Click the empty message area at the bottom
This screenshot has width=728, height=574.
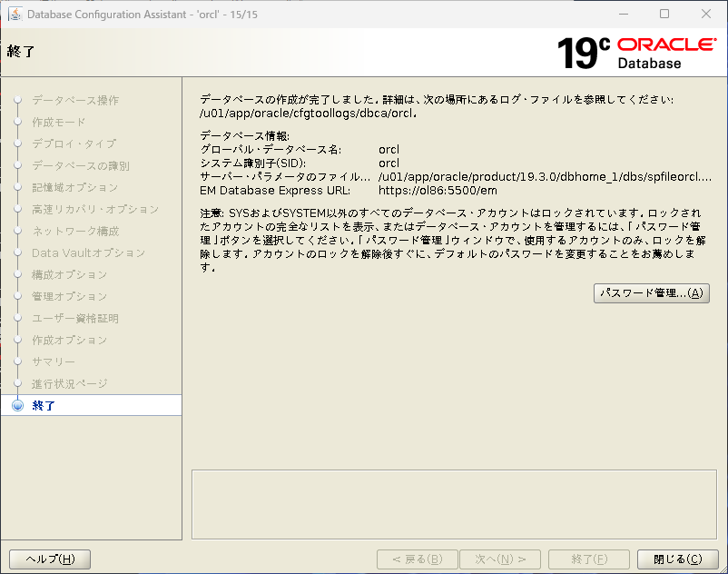[x=454, y=505]
